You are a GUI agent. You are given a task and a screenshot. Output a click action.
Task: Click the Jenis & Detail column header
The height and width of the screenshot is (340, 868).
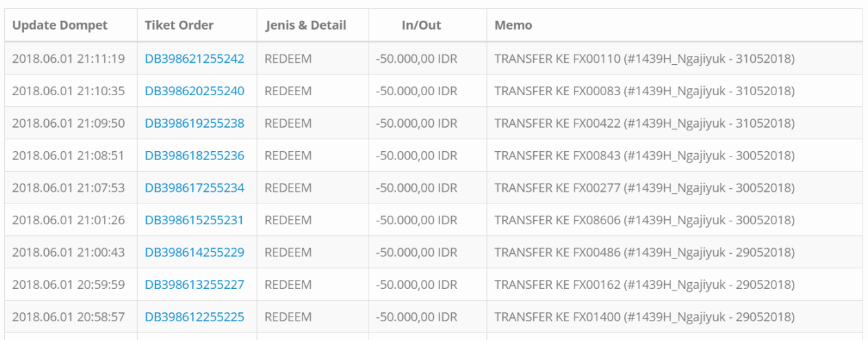306,26
